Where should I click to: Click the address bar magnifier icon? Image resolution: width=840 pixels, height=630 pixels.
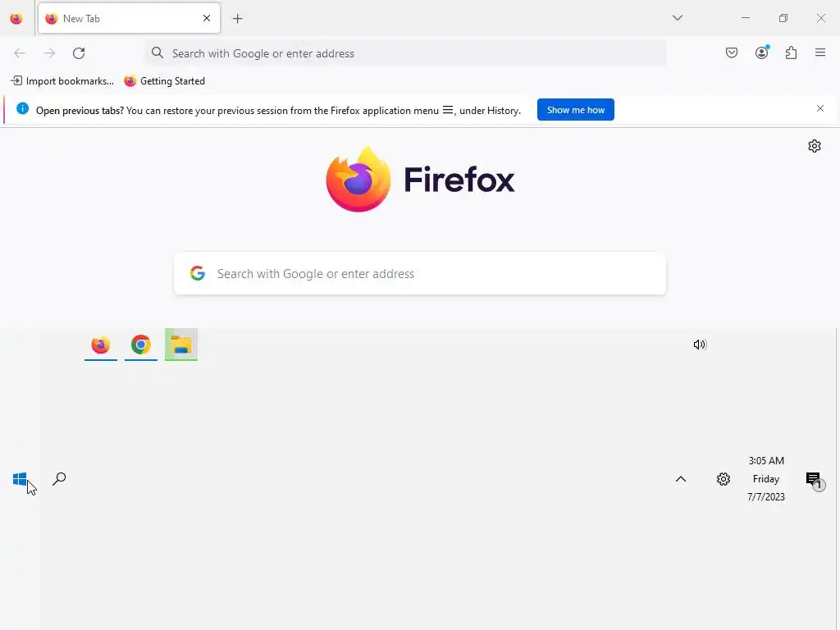(157, 52)
